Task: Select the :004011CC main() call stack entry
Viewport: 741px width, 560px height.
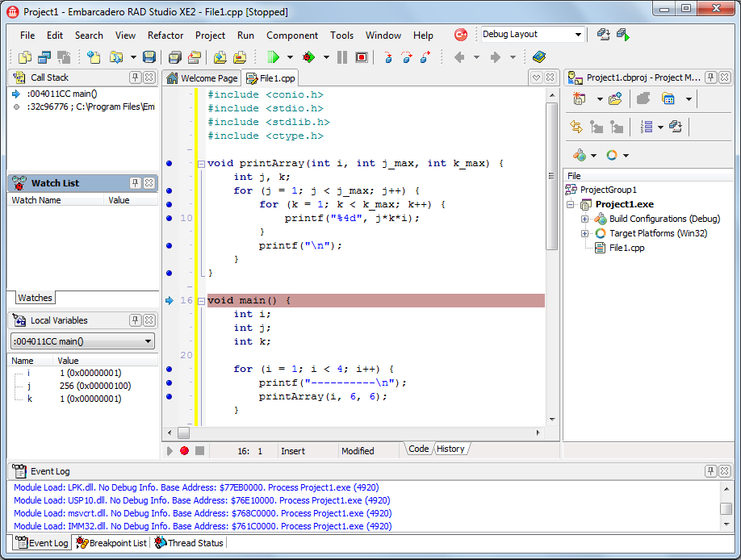Action: tap(62, 94)
